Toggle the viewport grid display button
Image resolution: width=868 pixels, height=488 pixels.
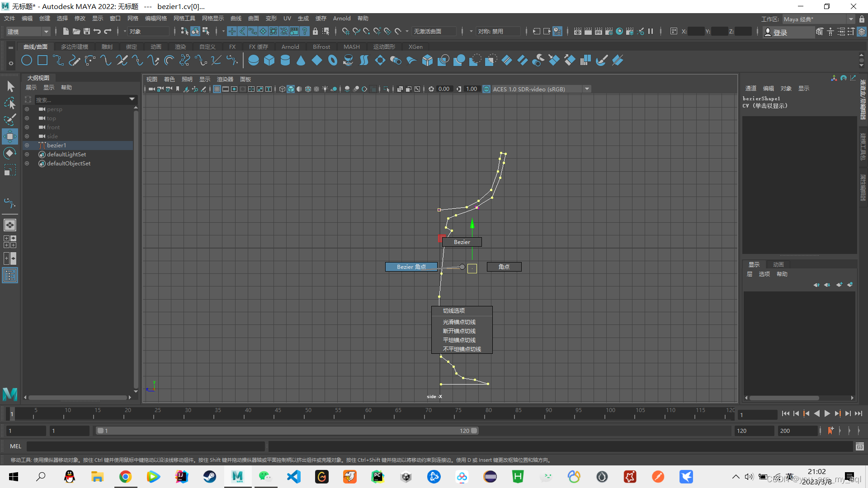pos(217,89)
